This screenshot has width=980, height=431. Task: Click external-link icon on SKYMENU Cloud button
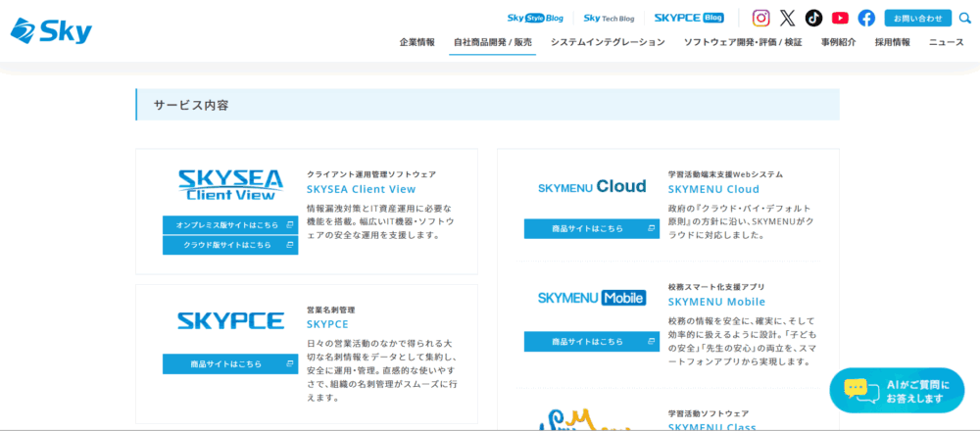(x=651, y=228)
